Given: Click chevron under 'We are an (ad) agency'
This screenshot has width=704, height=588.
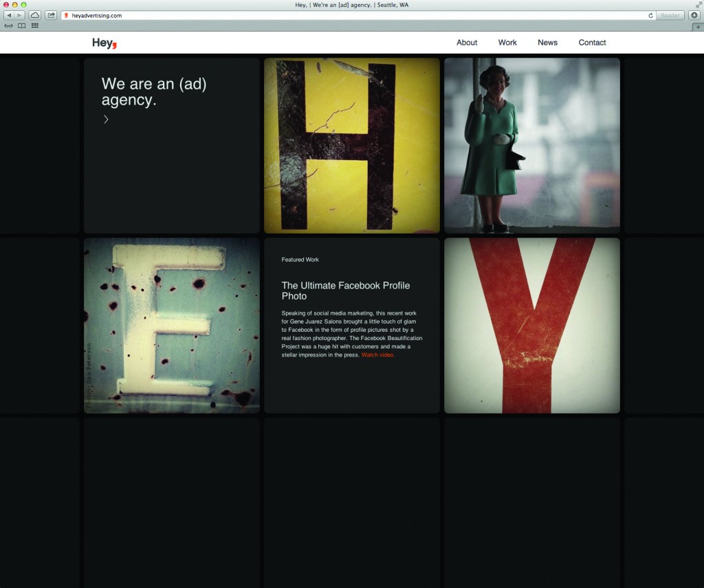Looking at the screenshot, I should 106,120.
